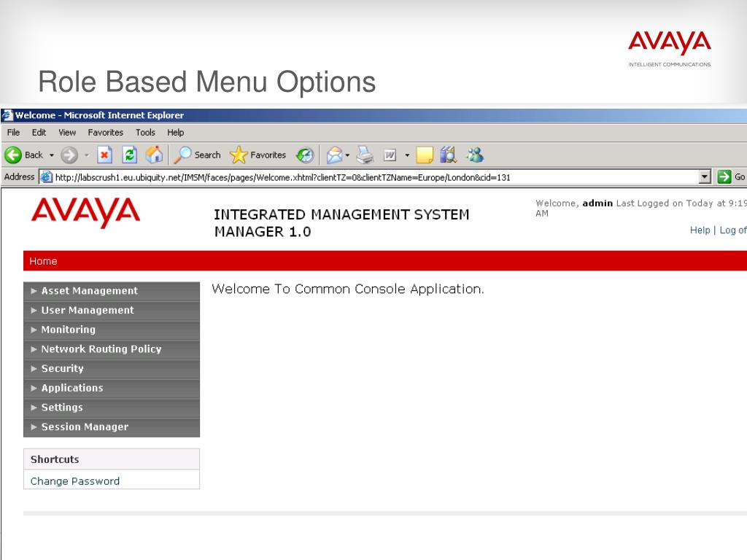Expand the User Management menu

(x=112, y=311)
